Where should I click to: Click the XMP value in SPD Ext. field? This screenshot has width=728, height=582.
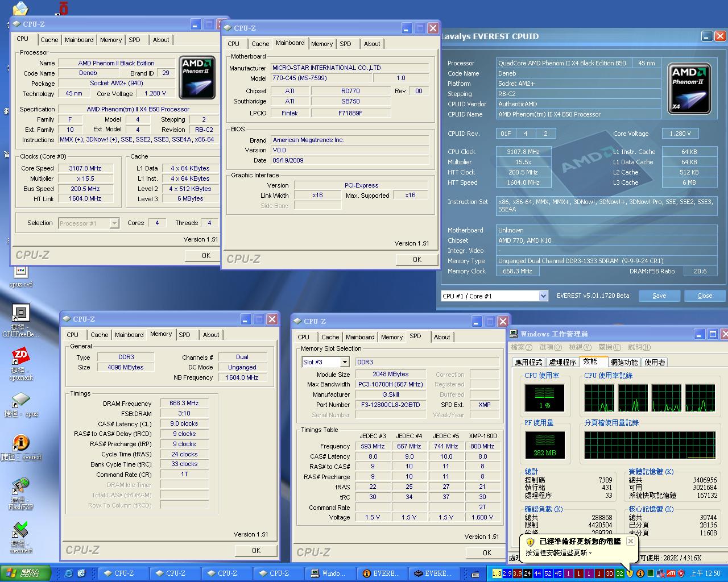pos(485,405)
